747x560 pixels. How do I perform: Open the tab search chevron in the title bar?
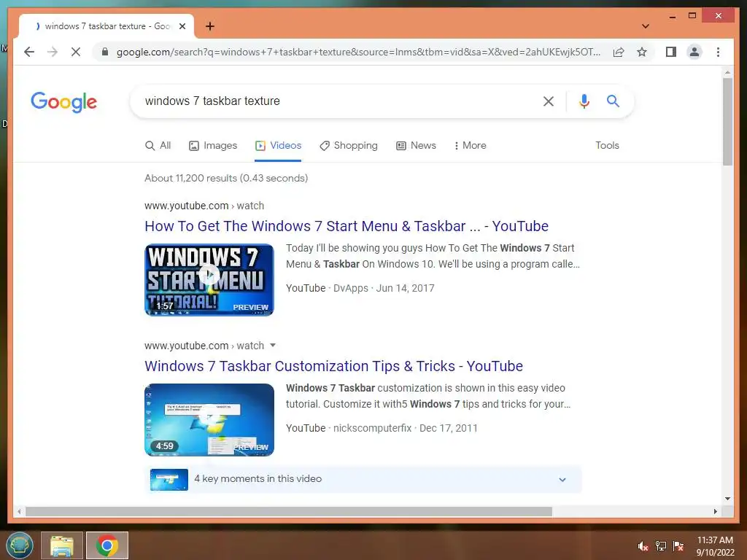[x=645, y=26]
